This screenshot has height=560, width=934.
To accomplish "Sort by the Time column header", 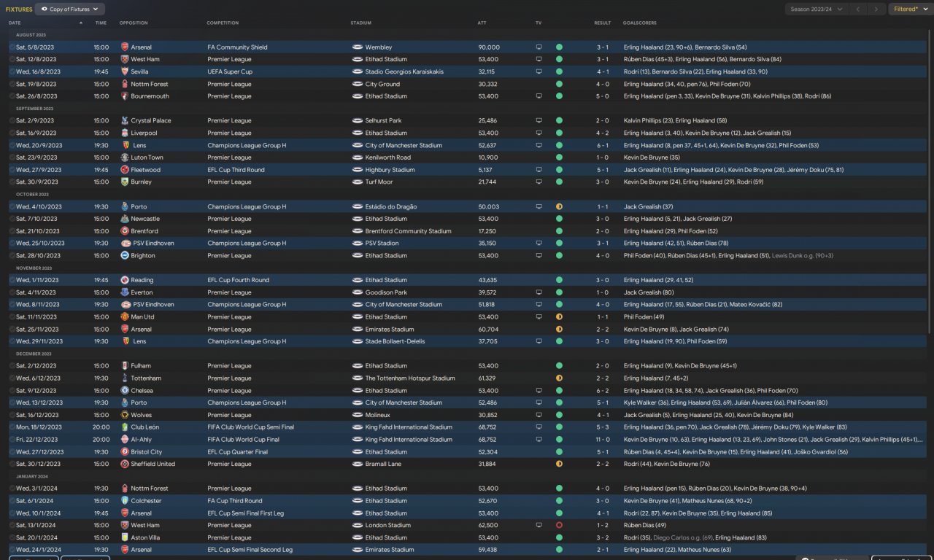I will 101,23.
